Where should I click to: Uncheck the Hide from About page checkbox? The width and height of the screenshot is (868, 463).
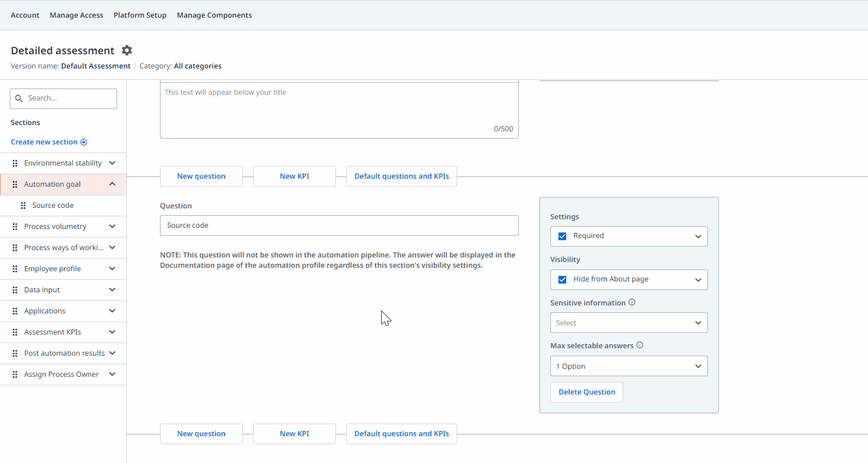point(562,280)
